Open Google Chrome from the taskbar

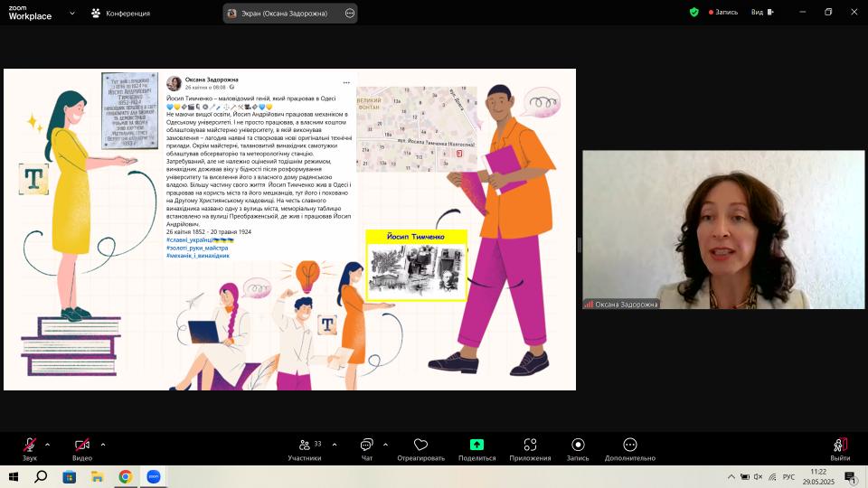point(125,476)
